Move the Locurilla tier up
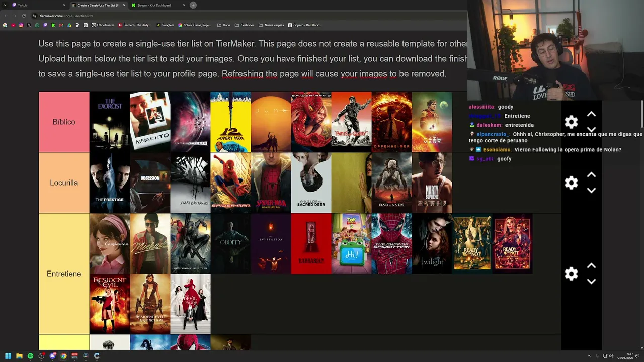The width and height of the screenshot is (644, 362). 591,175
